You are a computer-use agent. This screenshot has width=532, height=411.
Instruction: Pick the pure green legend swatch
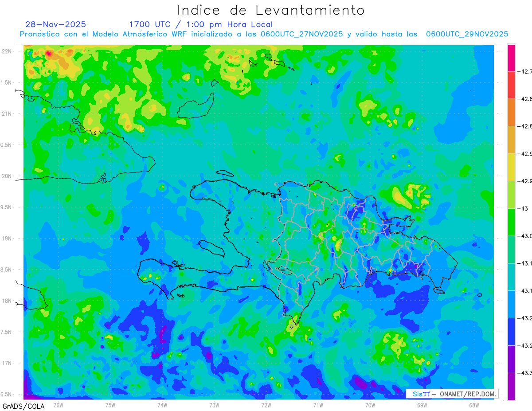coord(511,222)
